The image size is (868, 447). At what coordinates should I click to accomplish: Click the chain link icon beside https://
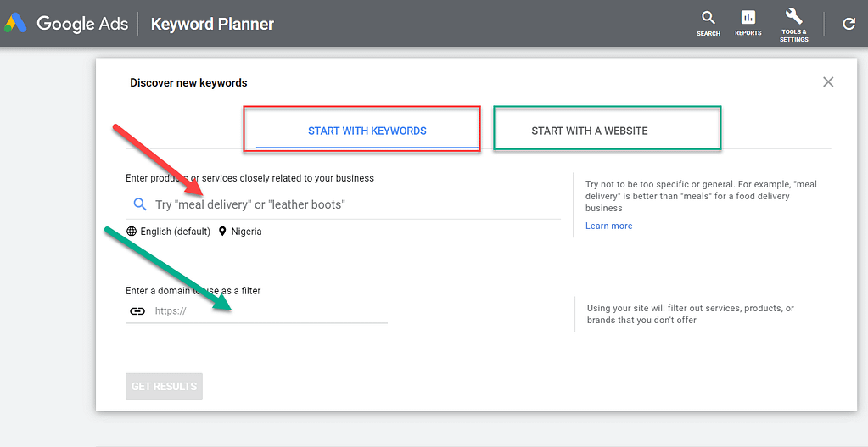tap(137, 311)
